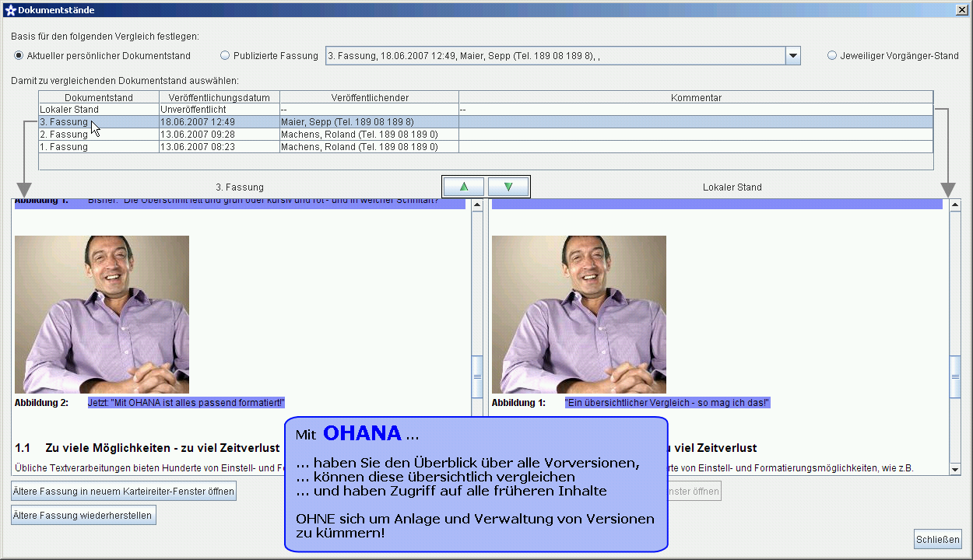Click the Dokumentstände title bar star icon

point(9,10)
